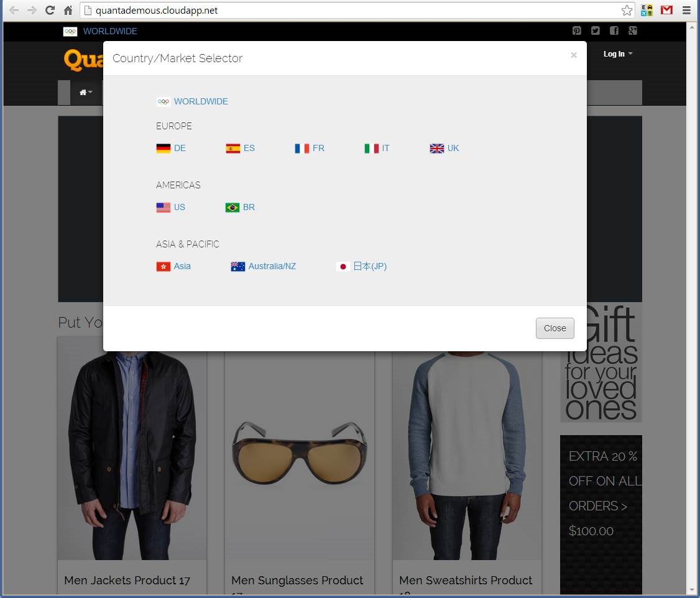The height and width of the screenshot is (598, 700).
Task: Bookmark page with the star icon
Action: pyautogui.click(x=627, y=11)
